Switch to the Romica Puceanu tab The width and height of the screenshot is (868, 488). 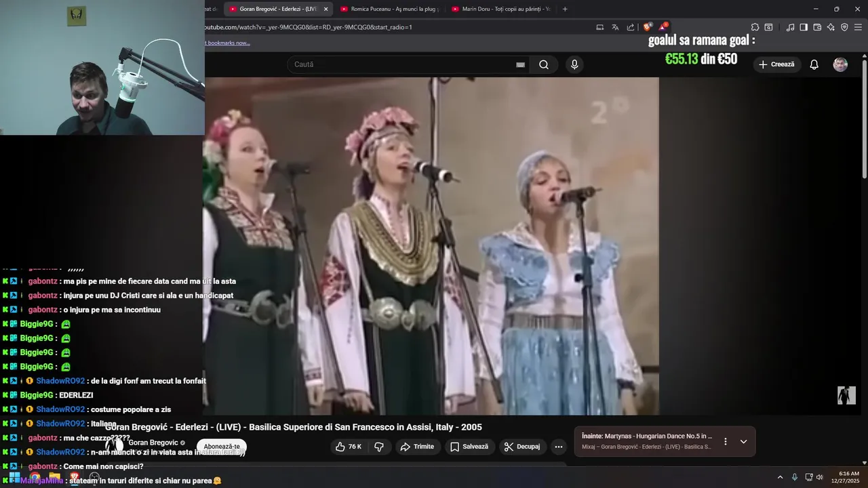tap(389, 9)
